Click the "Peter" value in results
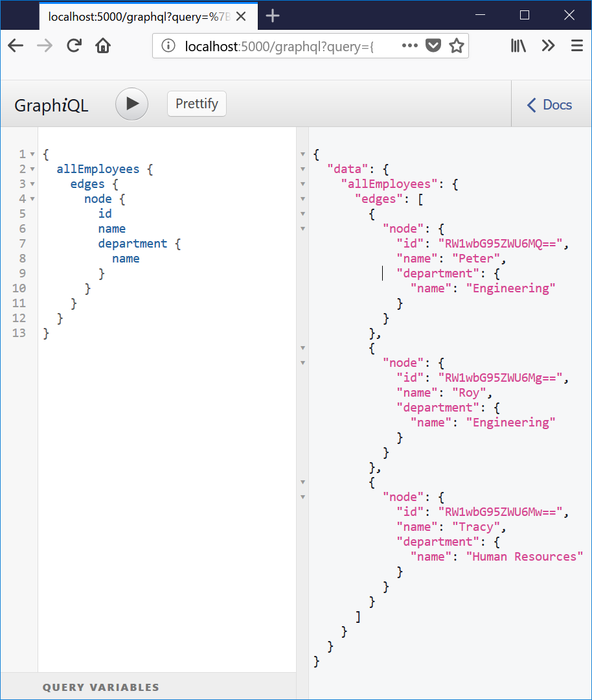This screenshot has width=592, height=700. click(x=476, y=259)
